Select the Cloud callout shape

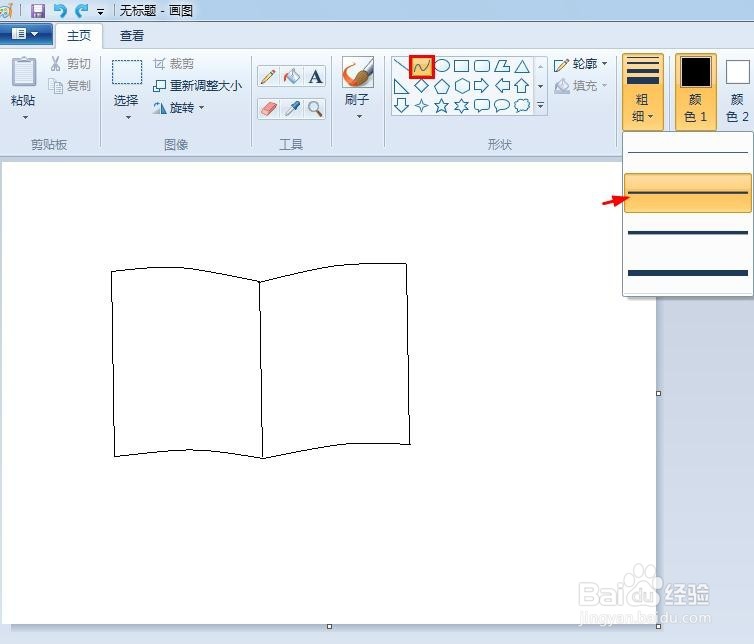tap(522, 105)
